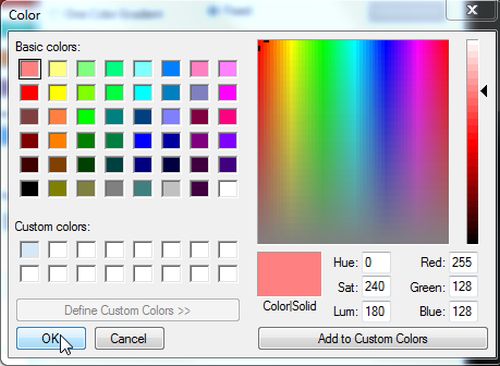Viewport: 500px width, 366px height.
Task: Pick the light green swatch in first row
Action: pyautogui.click(x=86, y=69)
